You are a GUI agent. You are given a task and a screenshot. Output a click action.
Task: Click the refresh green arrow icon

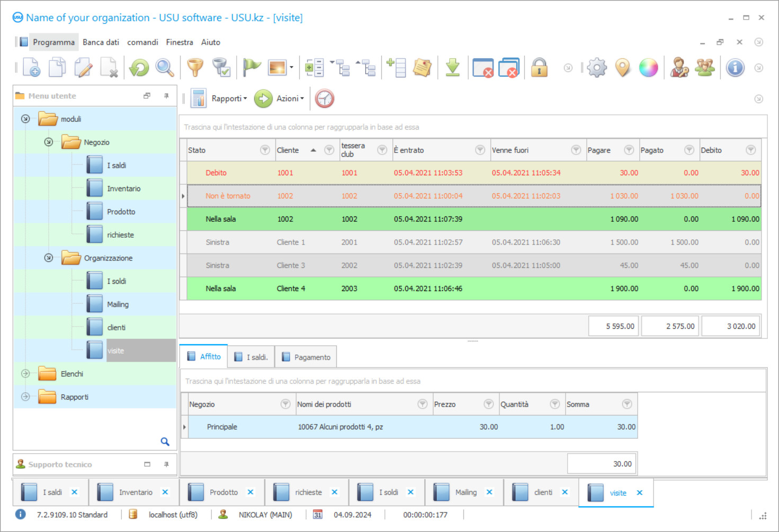click(x=139, y=68)
